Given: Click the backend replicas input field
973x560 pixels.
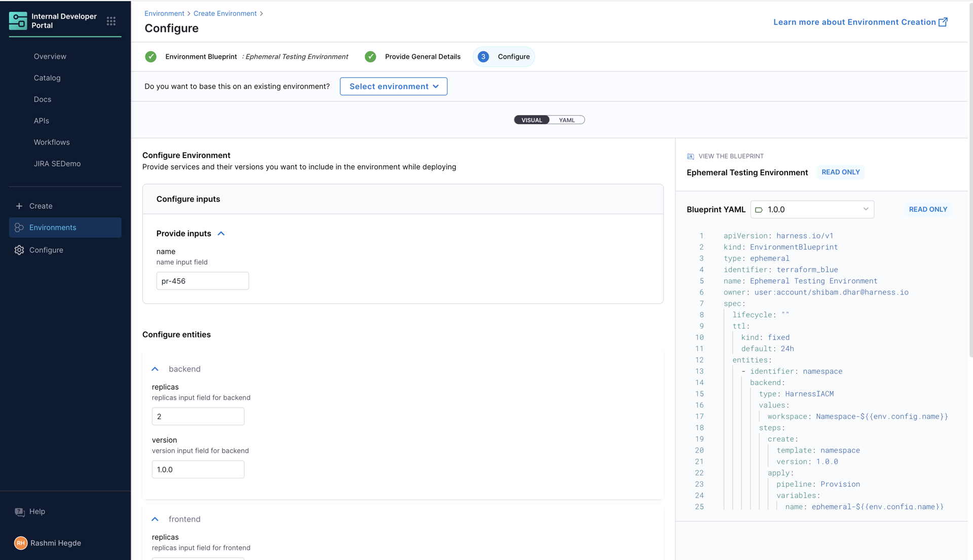Looking at the screenshot, I should (198, 417).
